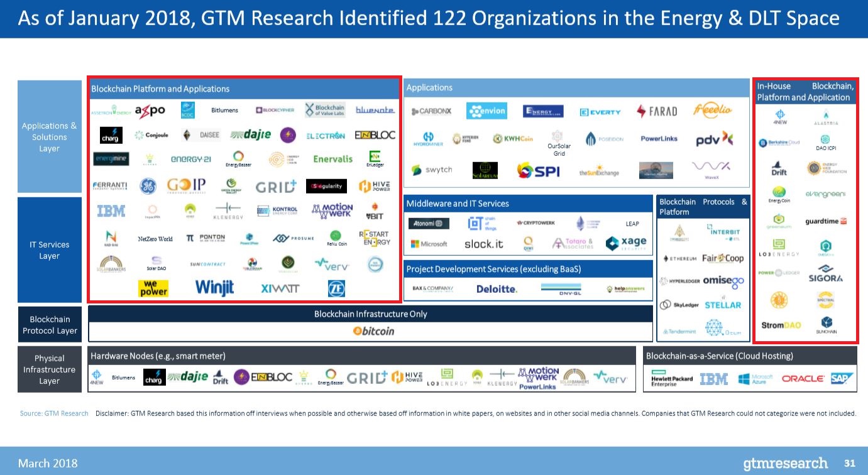Viewport: 868px width, 475px height.
Task: Click the evergreen logo
Action: coord(825,194)
